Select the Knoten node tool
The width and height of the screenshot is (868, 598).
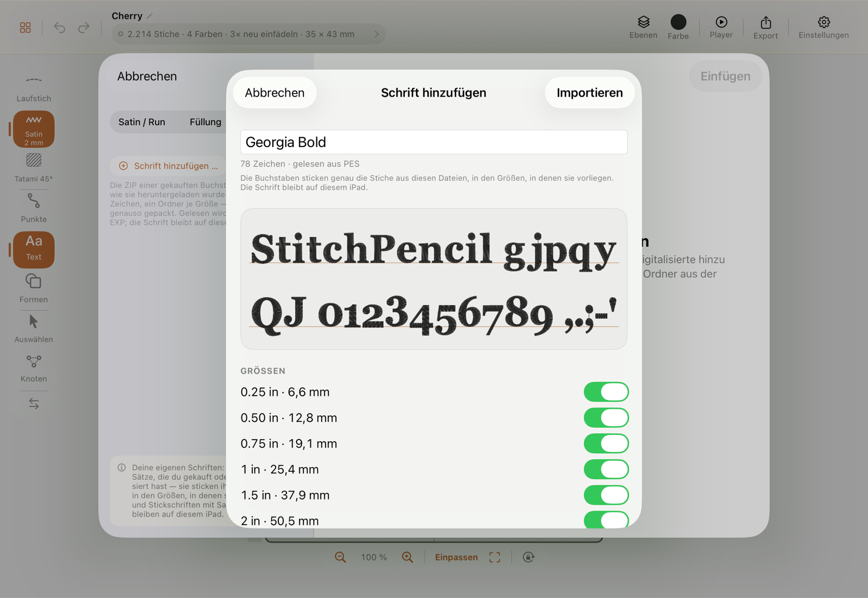[34, 369]
